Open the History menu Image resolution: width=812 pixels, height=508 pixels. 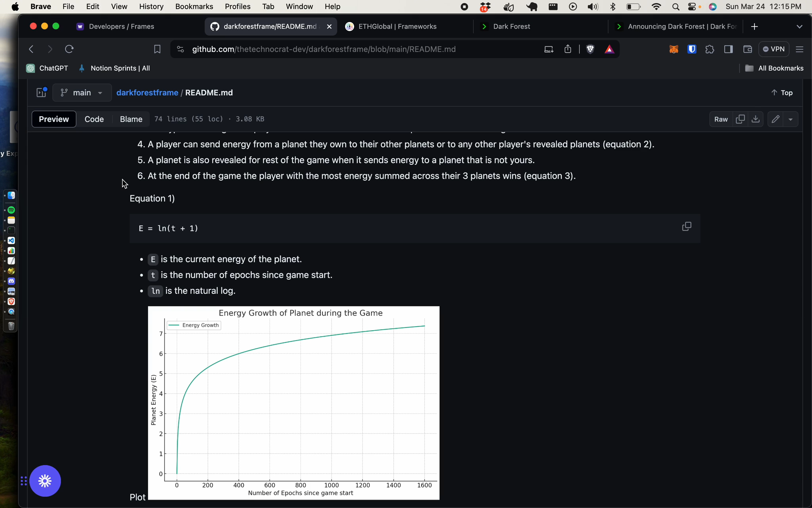[151, 6]
